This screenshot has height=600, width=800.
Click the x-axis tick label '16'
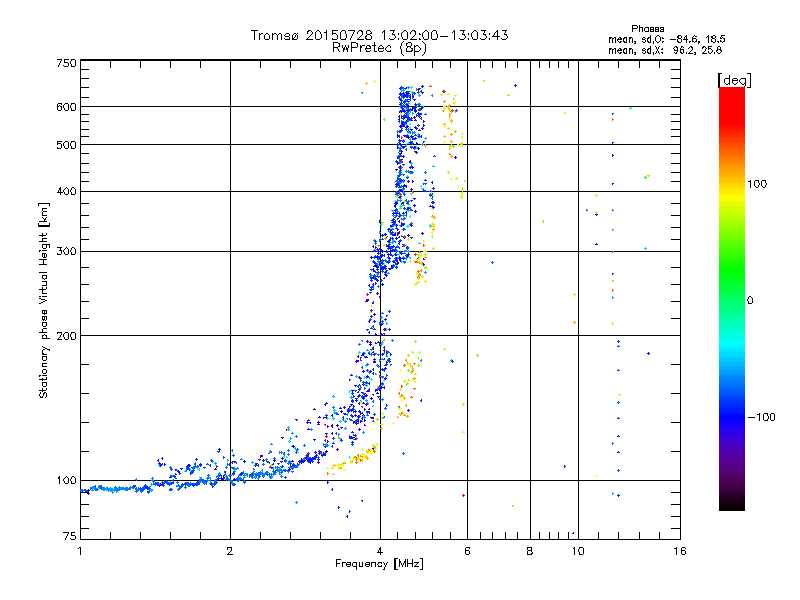[x=680, y=551]
